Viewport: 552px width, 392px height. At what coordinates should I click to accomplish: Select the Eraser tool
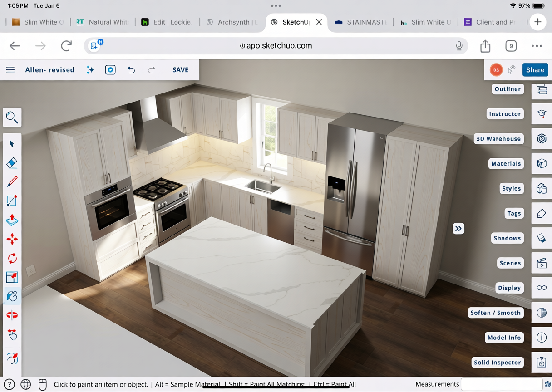pos(12,163)
